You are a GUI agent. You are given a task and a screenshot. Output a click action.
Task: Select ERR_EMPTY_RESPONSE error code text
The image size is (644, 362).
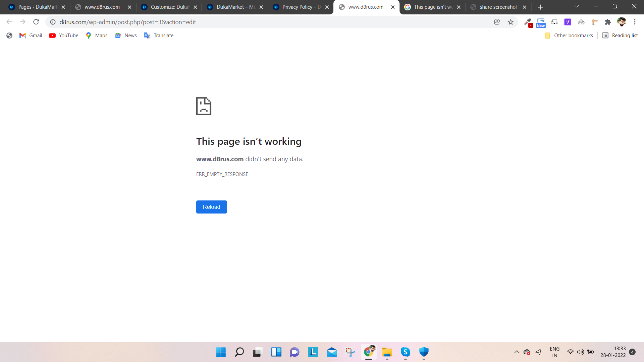(222, 174)
